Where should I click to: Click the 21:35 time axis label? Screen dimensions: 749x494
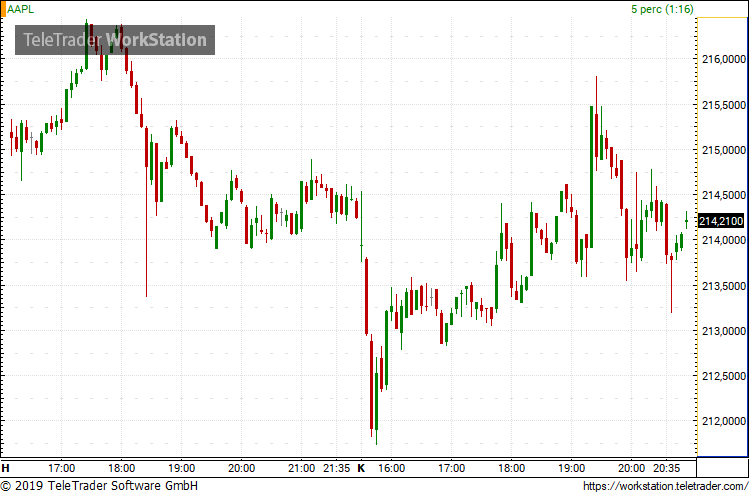pos(336,468)
